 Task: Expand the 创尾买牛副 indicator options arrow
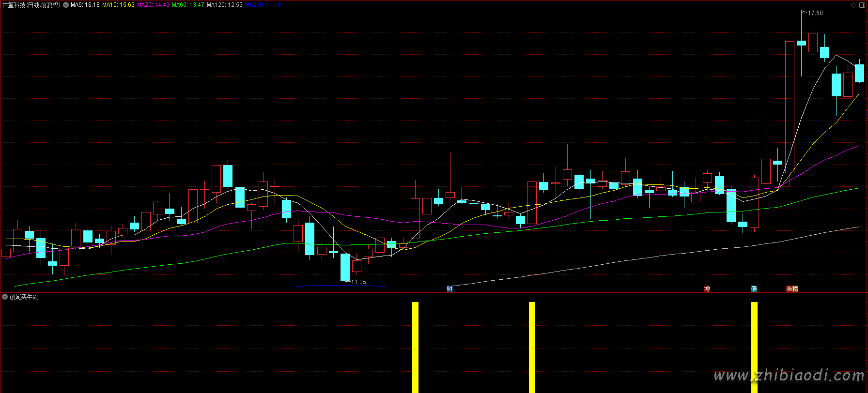pyautogui.click(x=5, y=297)
